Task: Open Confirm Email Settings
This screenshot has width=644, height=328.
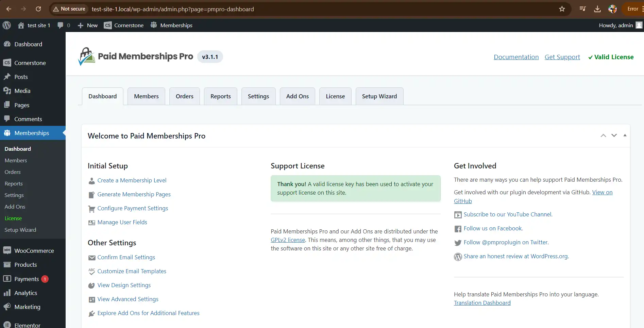Action: pos(126,257)
